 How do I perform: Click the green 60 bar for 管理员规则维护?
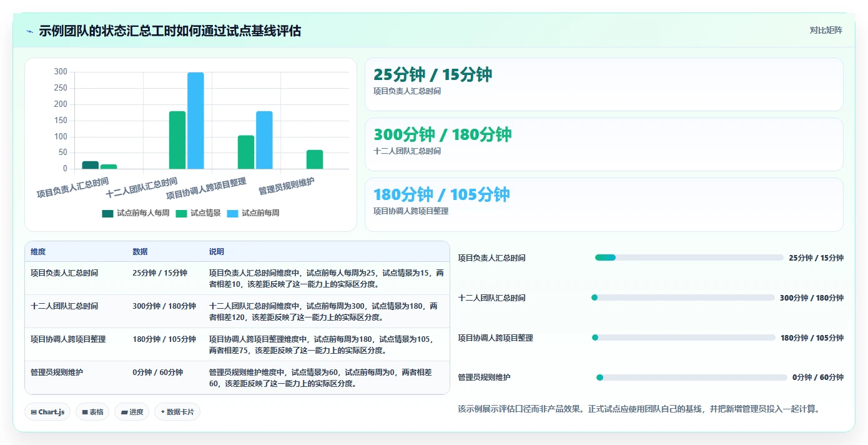click(315, 159)
